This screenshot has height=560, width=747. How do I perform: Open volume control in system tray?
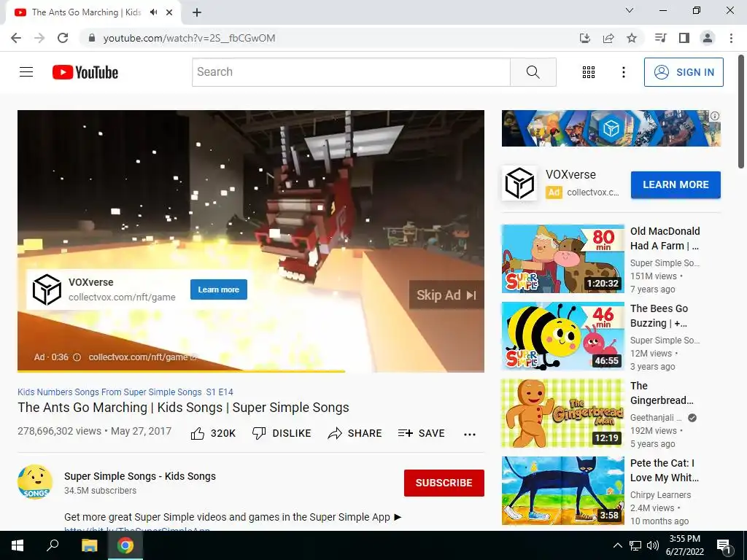pos(653,545)
